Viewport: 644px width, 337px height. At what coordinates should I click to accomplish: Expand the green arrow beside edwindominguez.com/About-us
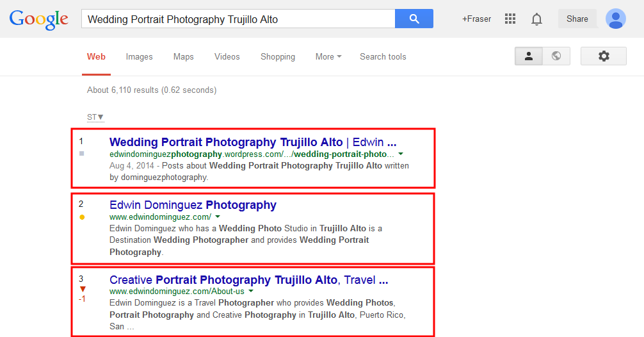pos(251,291)
